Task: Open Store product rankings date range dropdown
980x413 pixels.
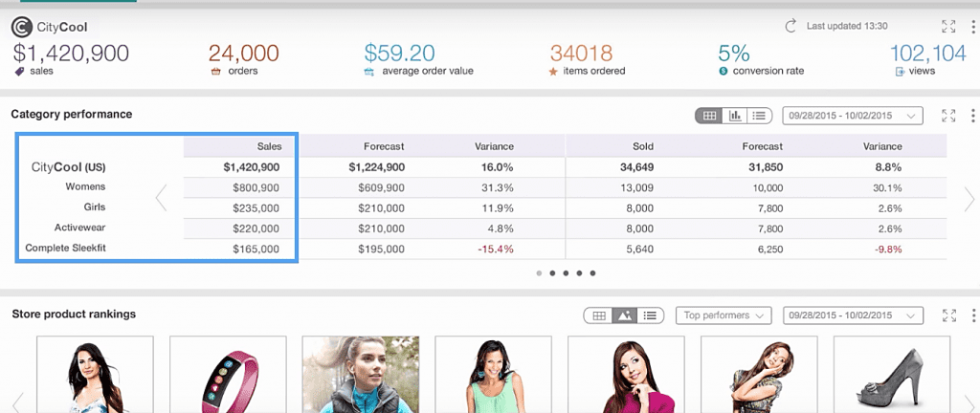Action: click(853, 315)
